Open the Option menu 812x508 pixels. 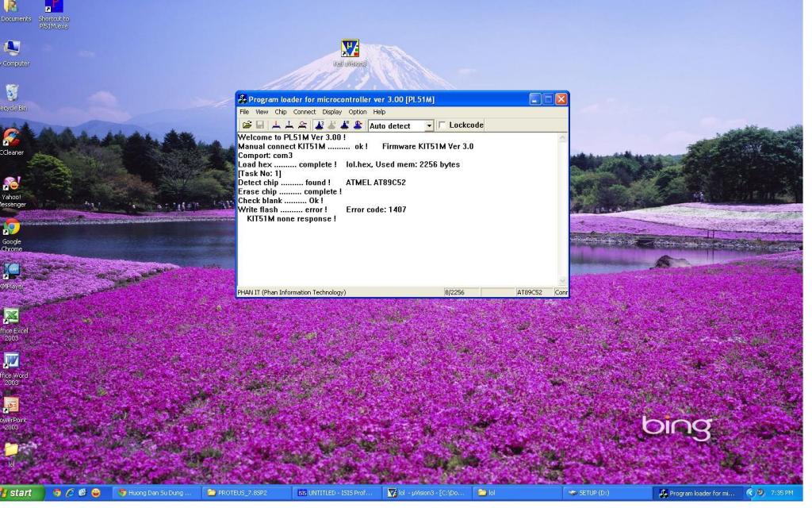358,112
